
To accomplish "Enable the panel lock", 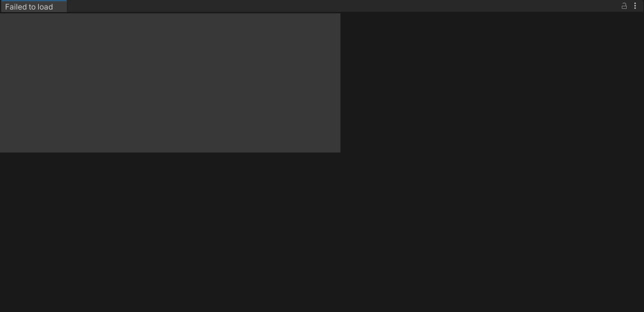I will 624,6.
